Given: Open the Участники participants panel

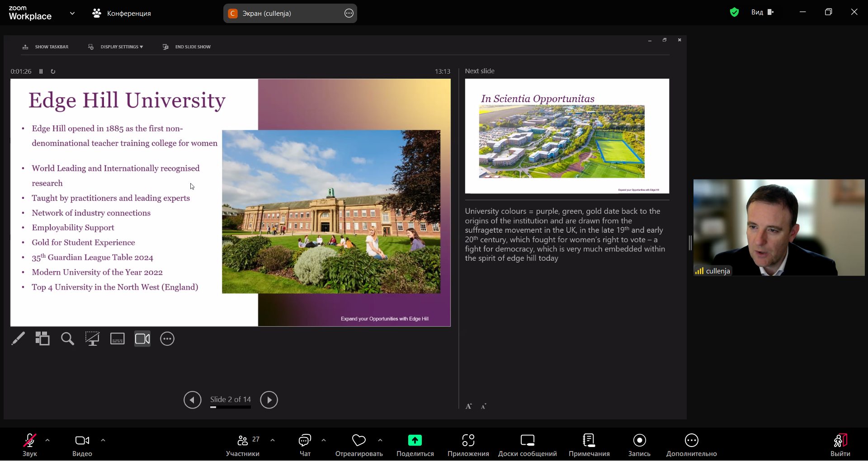Looking at the screenshot, I should coord(243,445).
